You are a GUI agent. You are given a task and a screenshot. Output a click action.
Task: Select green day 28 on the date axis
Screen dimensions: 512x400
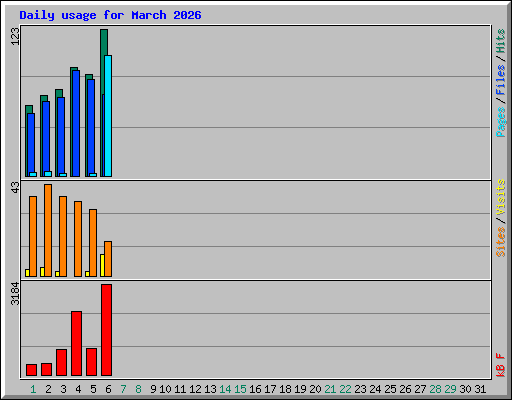tap(435, 389)
